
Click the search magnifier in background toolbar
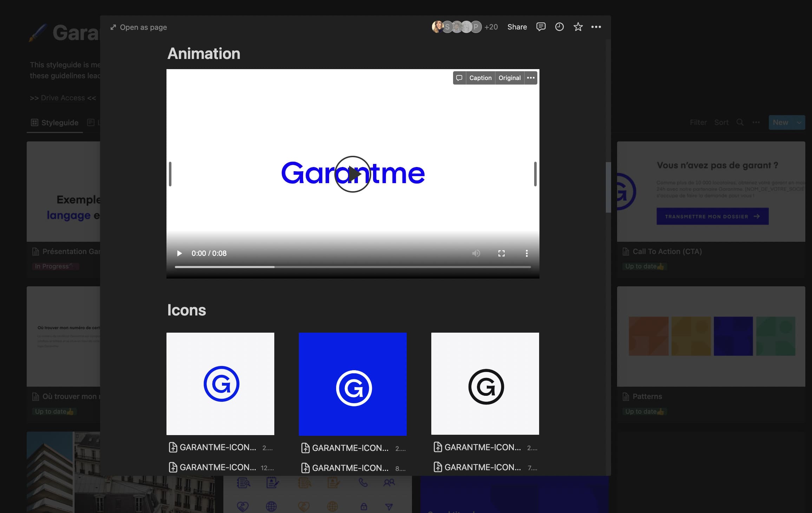[x=740, y=122]
